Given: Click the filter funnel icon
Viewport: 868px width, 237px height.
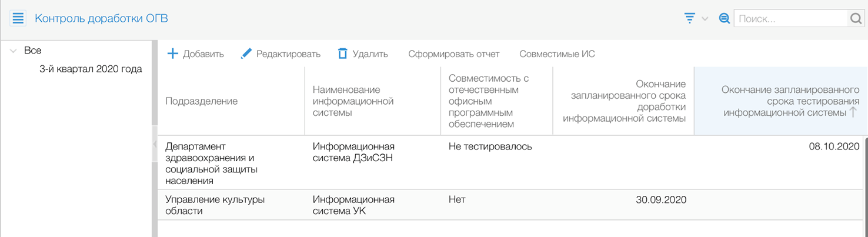Looking at the screenshot, I should (690, 18).
